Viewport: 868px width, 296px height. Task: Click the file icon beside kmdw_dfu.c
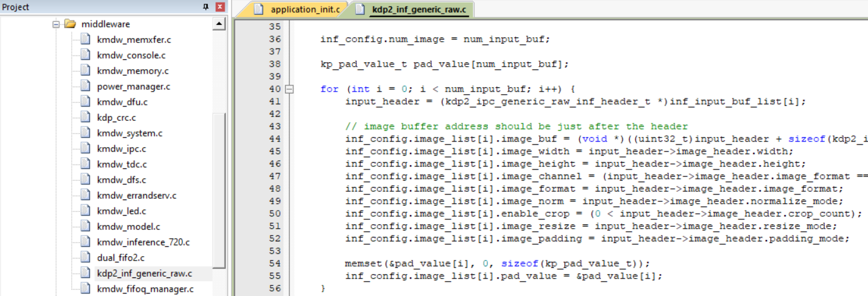click(x=85, y=102)
